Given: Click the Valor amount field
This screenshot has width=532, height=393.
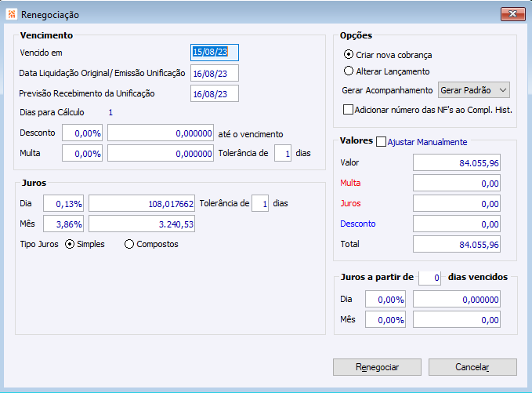Looking at the screenshot, I should coord(457,162).
